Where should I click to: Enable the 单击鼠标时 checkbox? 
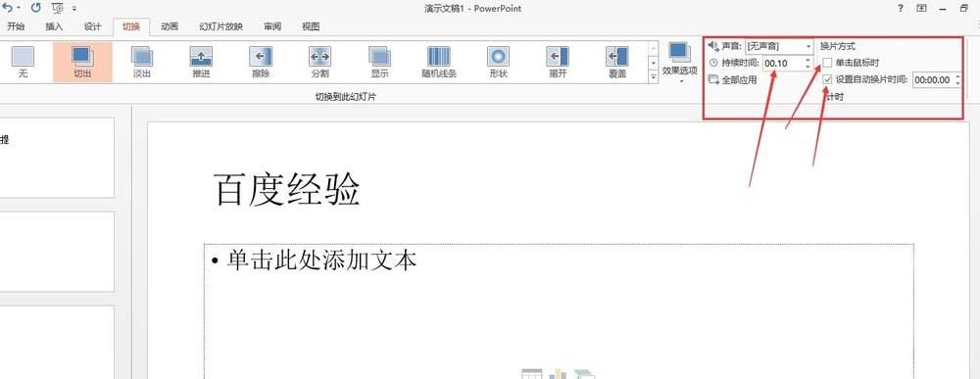pyautogui.click(x=827, y=63)
